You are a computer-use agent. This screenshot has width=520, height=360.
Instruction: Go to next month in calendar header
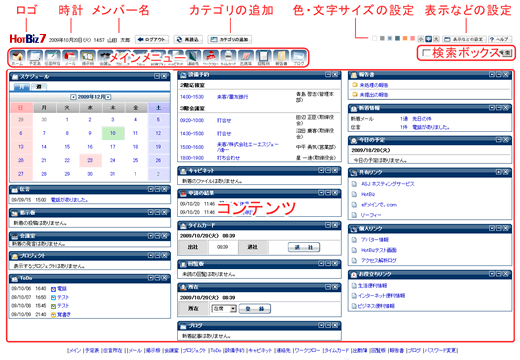tap(108, 97)
